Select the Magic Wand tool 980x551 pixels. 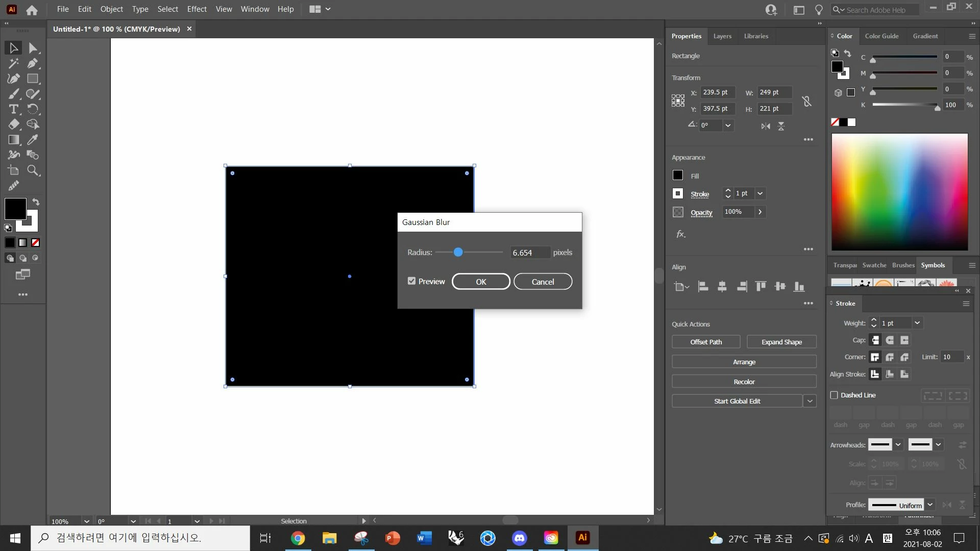[x=14, y=63]
